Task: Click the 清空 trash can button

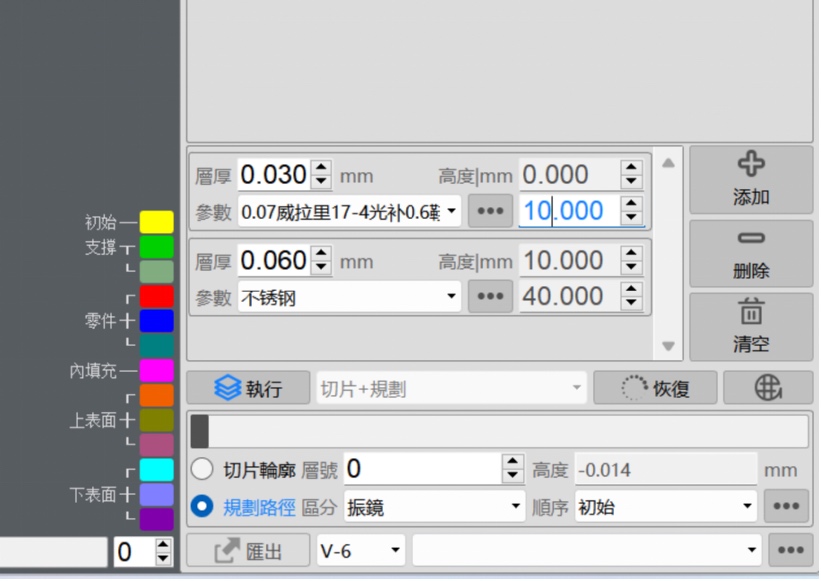Action: click(x=750, y=327)
